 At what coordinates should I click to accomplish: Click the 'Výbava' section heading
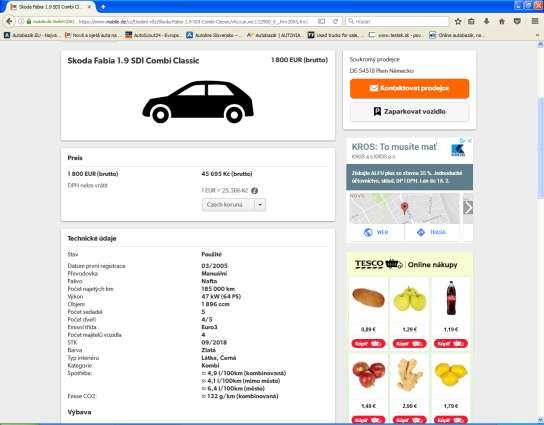click(x=79, y=412)
